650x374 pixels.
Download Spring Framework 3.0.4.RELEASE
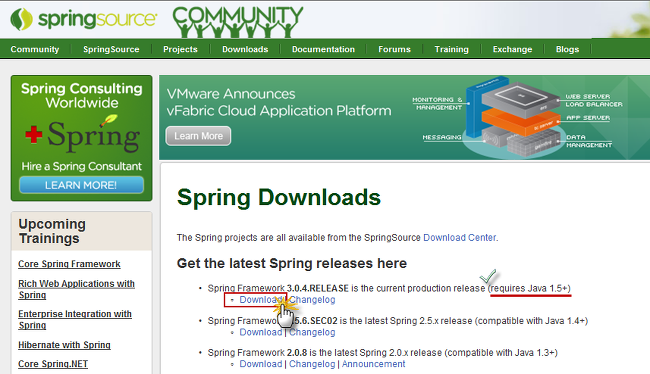pos(260,300)
